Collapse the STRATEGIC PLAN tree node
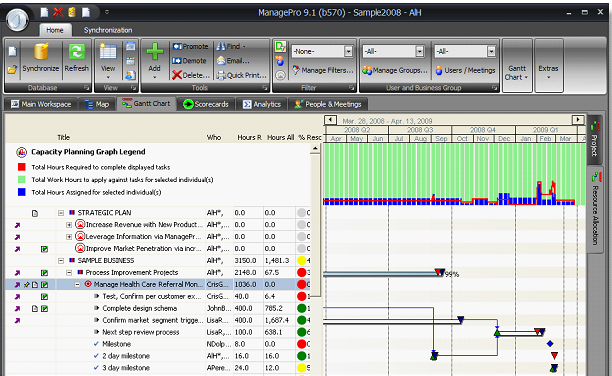612x376 pixels. tap(61, 213)
